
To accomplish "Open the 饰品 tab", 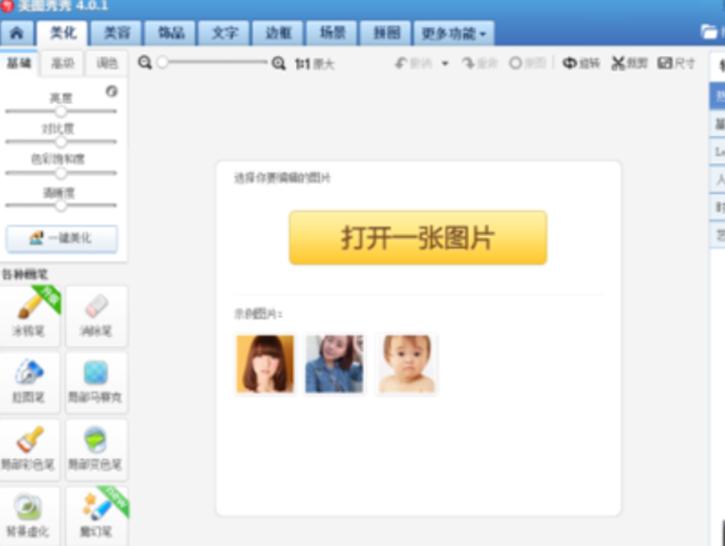I will click(171, 33).
